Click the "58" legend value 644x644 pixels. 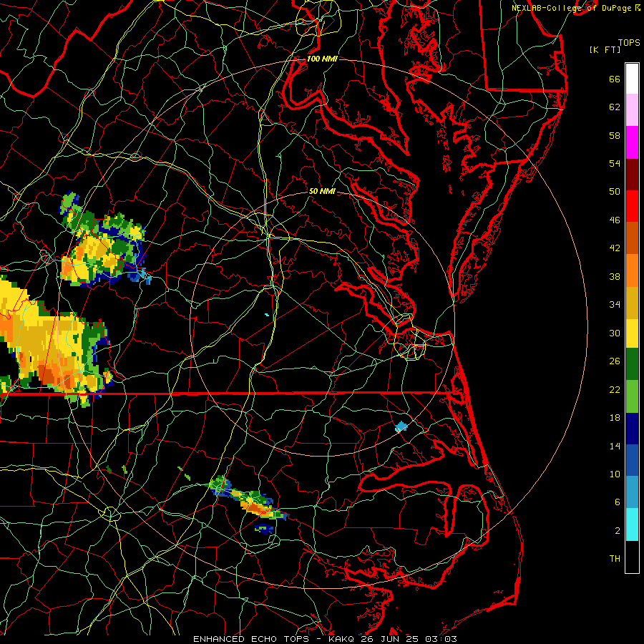click(x=615, y=135)
